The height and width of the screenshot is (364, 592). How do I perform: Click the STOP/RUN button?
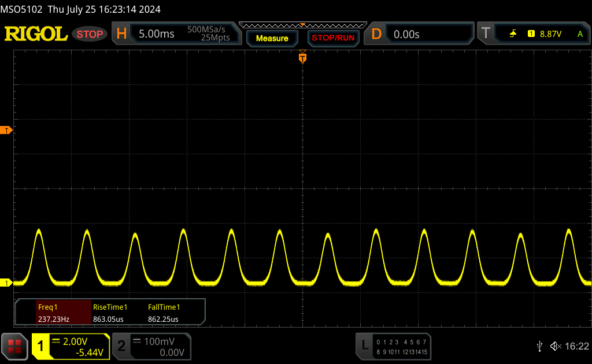pos(333,38)
